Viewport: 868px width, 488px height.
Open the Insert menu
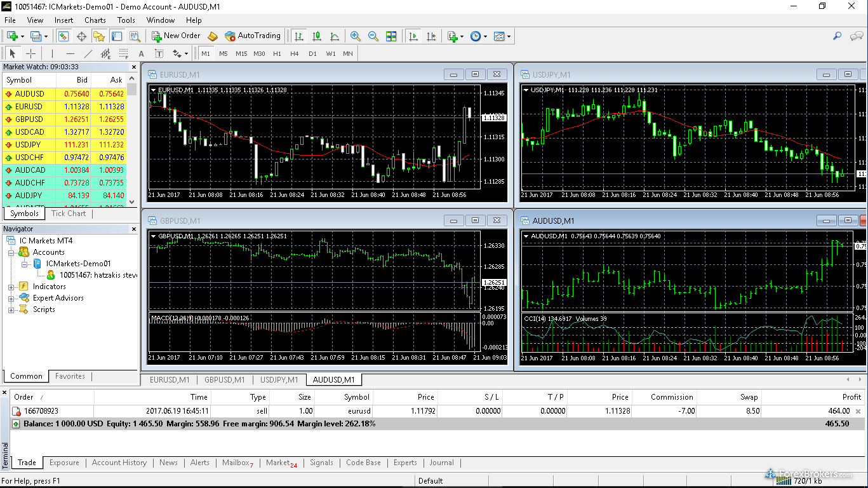[x=64, y=20]
